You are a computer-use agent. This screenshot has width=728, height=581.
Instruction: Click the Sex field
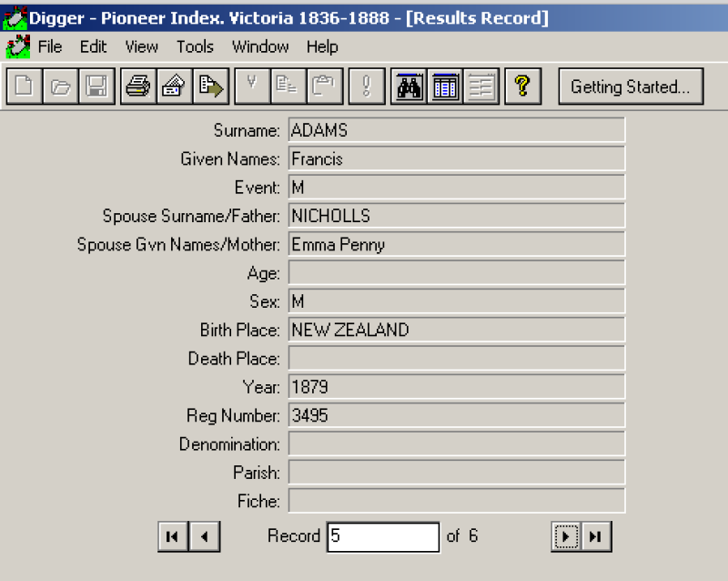click(x=457, y=301)
